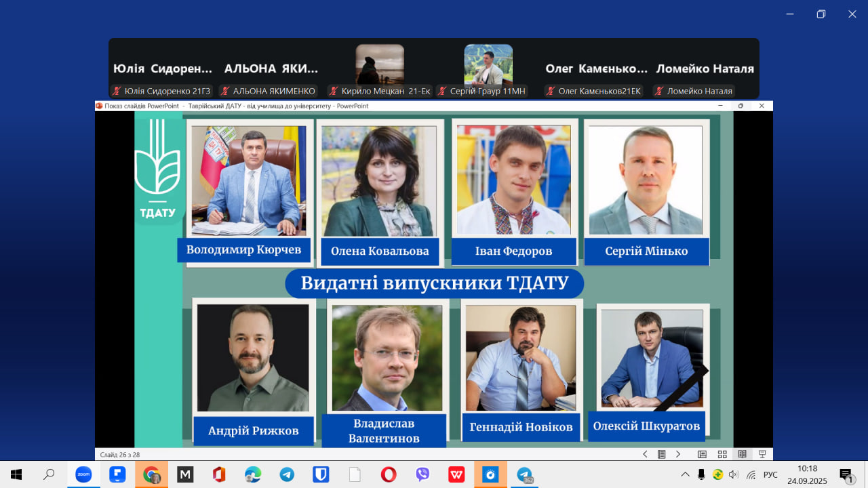The image size is (868, 488).
Task: Open the blue Trello-style taskbar app
Action: coord(117,474)
